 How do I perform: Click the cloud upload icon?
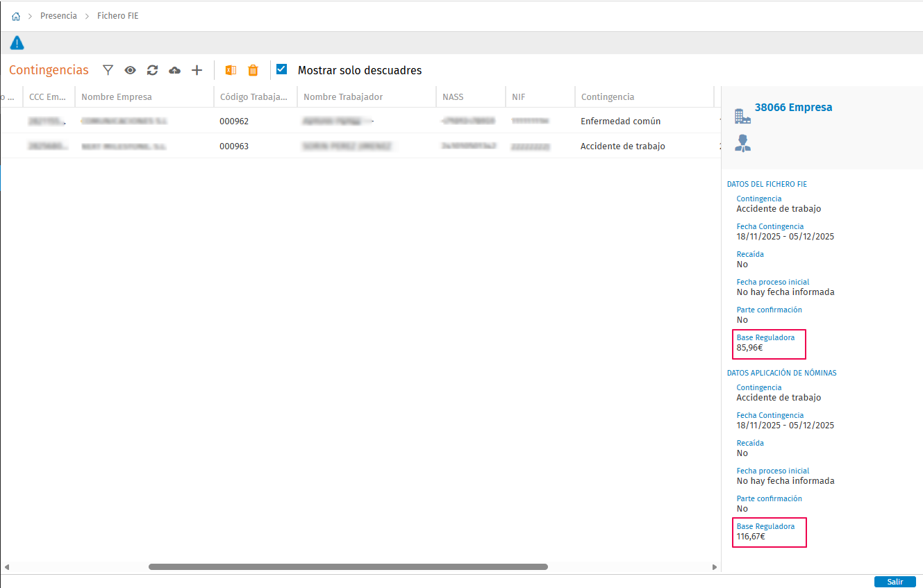click(175, 70)
